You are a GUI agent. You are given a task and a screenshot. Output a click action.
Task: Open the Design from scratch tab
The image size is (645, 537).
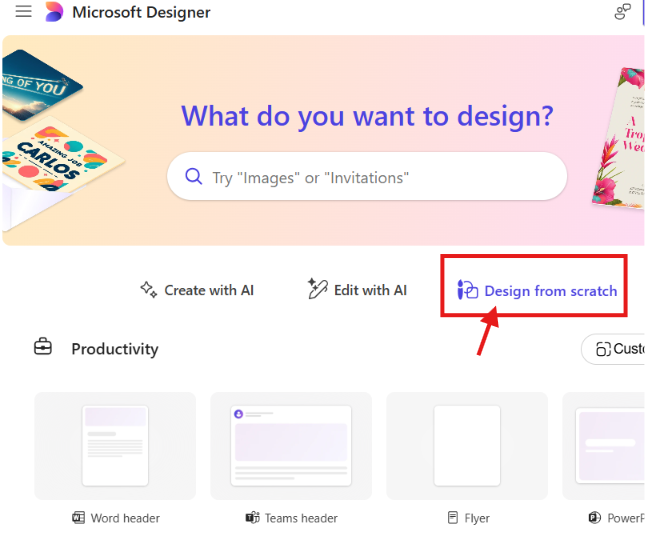click(x=537, y=291)
